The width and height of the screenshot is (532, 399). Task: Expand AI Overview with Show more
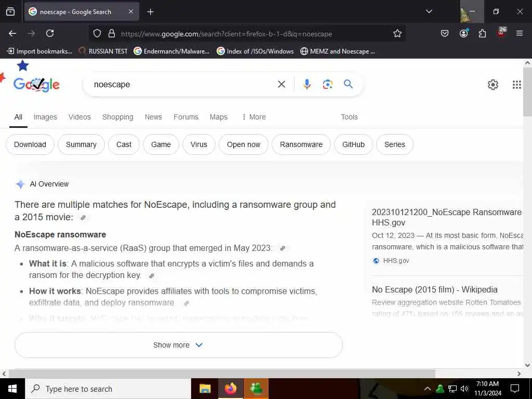click(179, 345)
